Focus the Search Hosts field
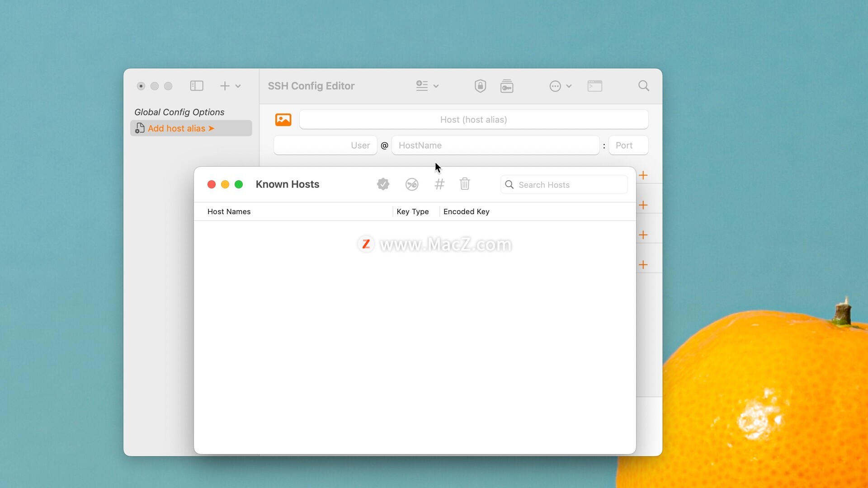Screen dimensions: 868x488 [564, 185]
